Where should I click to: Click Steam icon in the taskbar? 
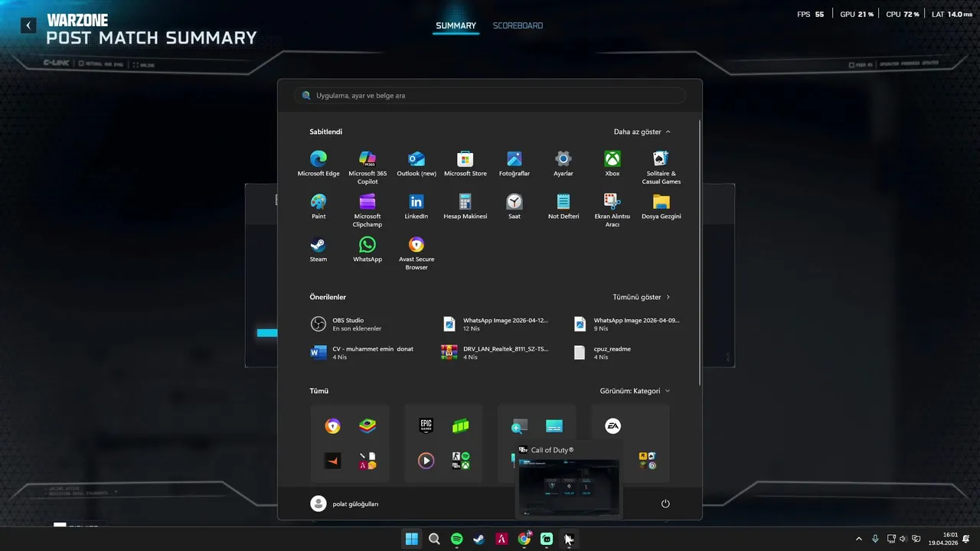point(479,539)
